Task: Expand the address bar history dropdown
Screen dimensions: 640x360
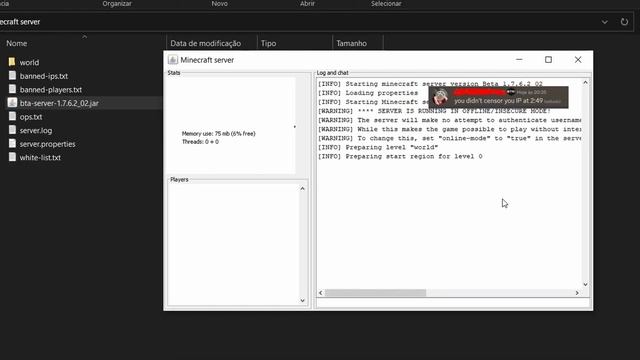Action: tap(604, 22)
